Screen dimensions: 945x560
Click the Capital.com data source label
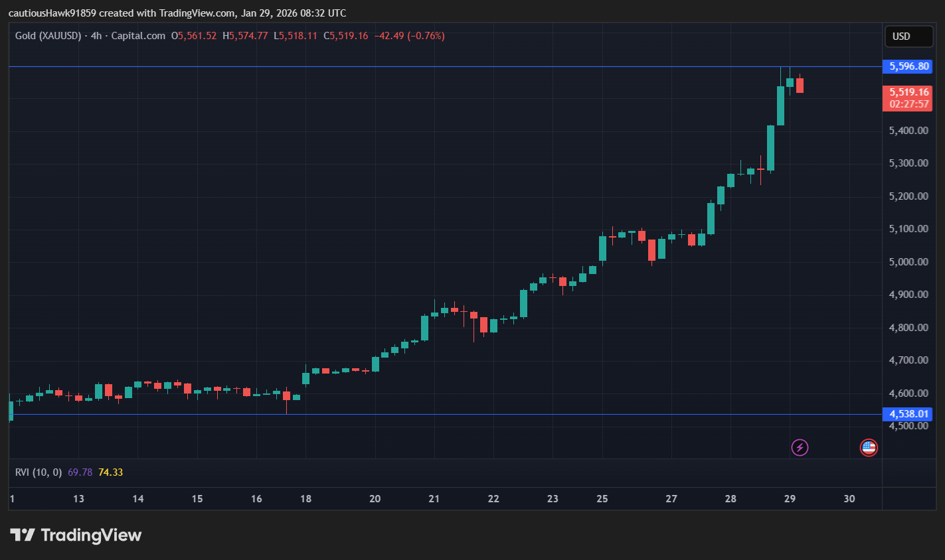tap(138, 36)
